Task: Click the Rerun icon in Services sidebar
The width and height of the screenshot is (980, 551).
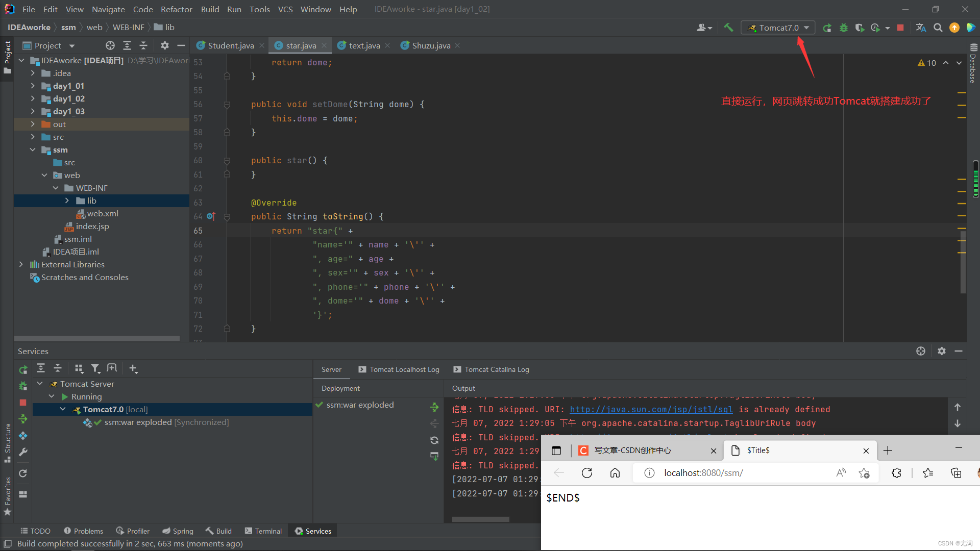Action: coord(23,369)
